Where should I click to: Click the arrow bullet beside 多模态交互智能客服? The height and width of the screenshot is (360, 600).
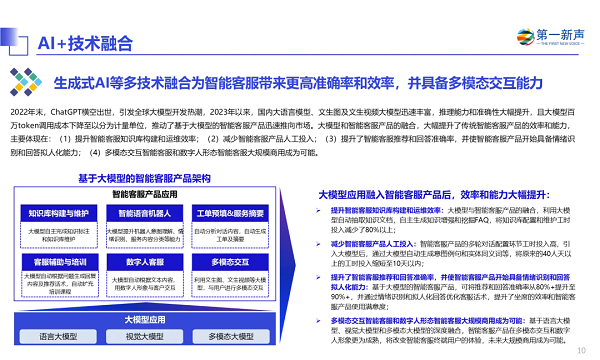tap(318, 321)
